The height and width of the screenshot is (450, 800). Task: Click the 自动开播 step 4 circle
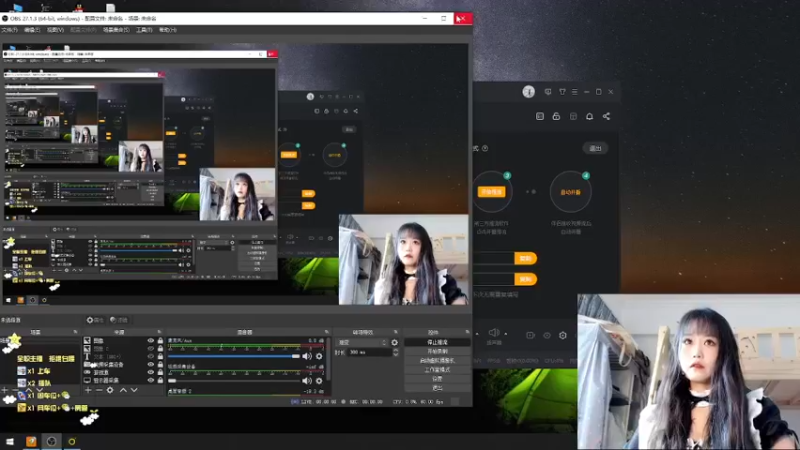pyautogui.click(x=570, y=192)
